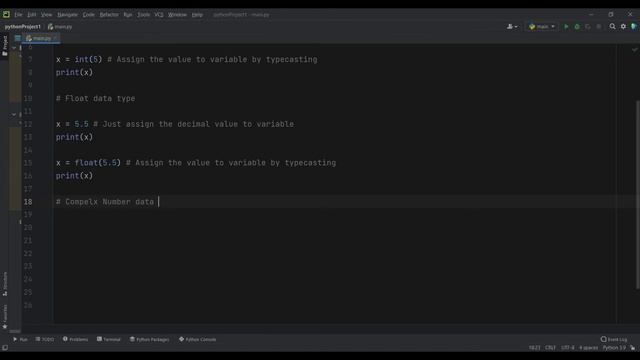Change the 4 spaces indent setting
Viewport: 640px width, 360px height.
(x=588, y=348)
